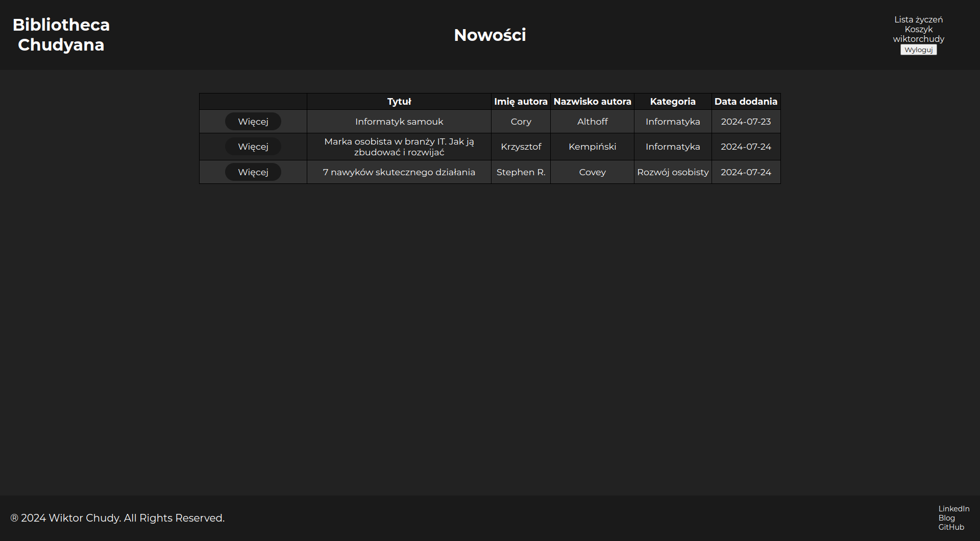Open the wiktorchudy user profile link
Image resolution: width=980 pixels, height=541 pixels.
[918, 39]
